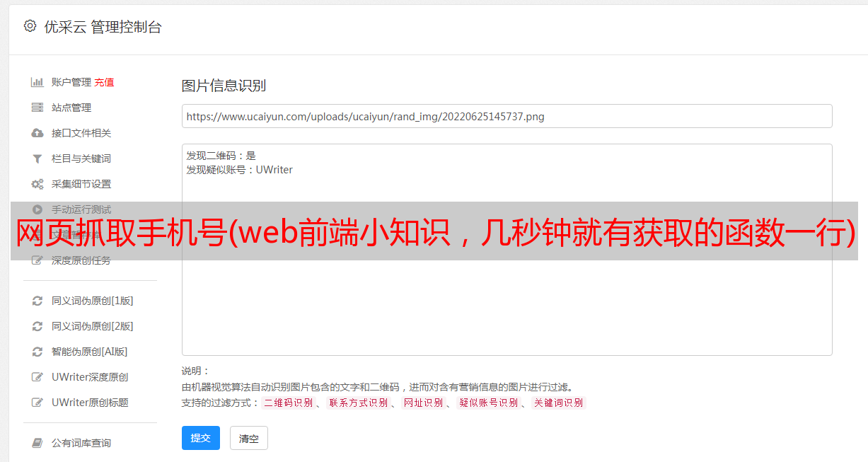Click the bar chart icon for 账户管理

coord(37,82)
